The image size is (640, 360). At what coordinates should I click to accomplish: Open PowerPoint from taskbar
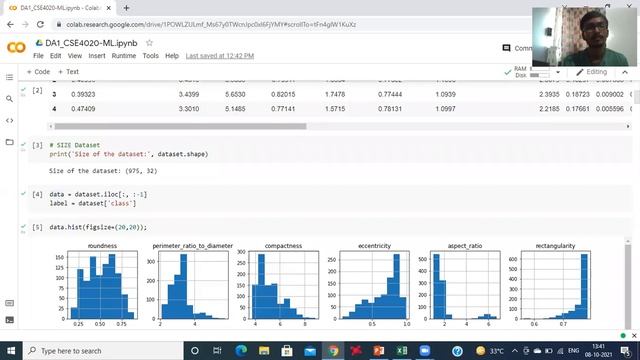[379, 351]
